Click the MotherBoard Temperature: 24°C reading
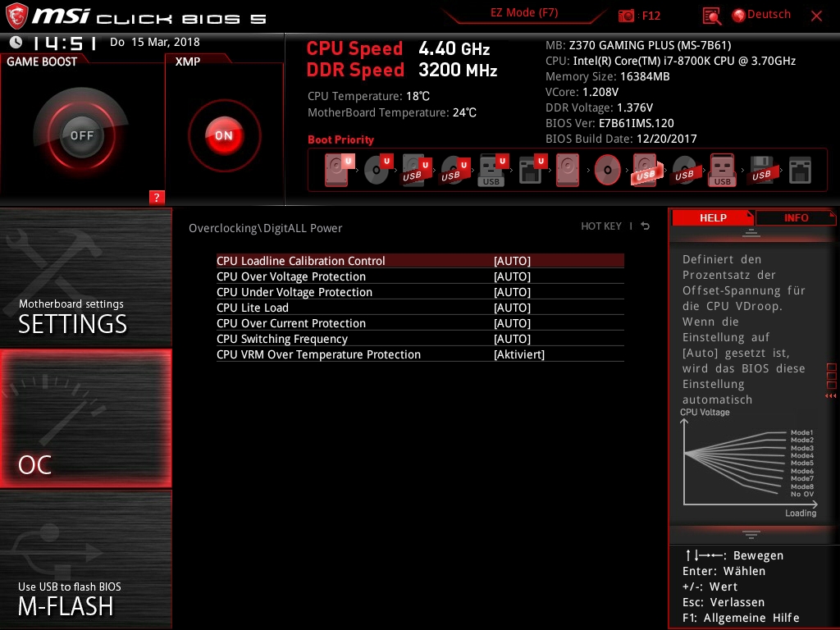The width and height of the screenshot is (840, 630). coord(392,112)
